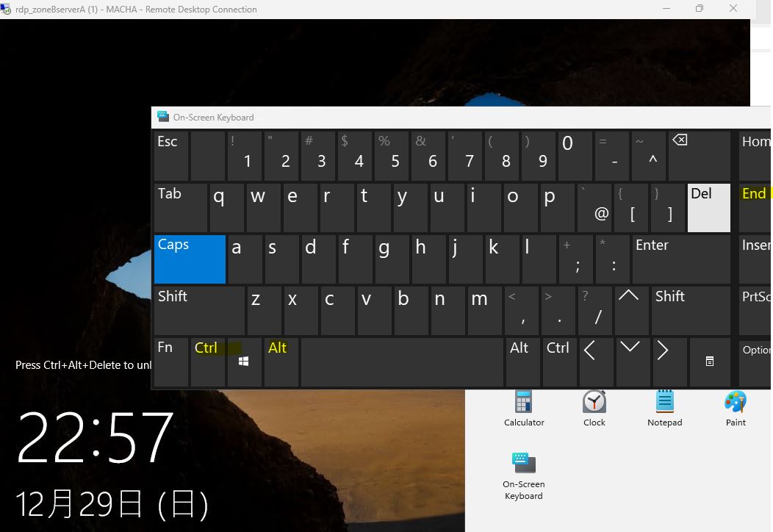
Task: Toggle the Caps lock key
Action: click(x=190, y=259)
